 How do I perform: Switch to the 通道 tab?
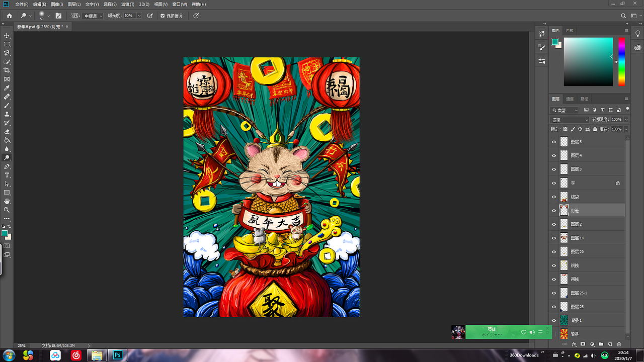[x=570, y=99]
